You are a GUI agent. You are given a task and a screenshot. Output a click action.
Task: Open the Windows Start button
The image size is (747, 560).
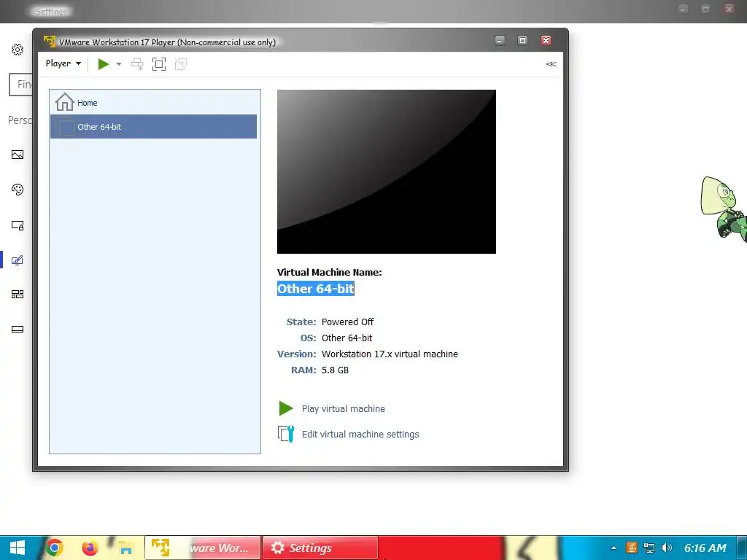tap(18, 548)
